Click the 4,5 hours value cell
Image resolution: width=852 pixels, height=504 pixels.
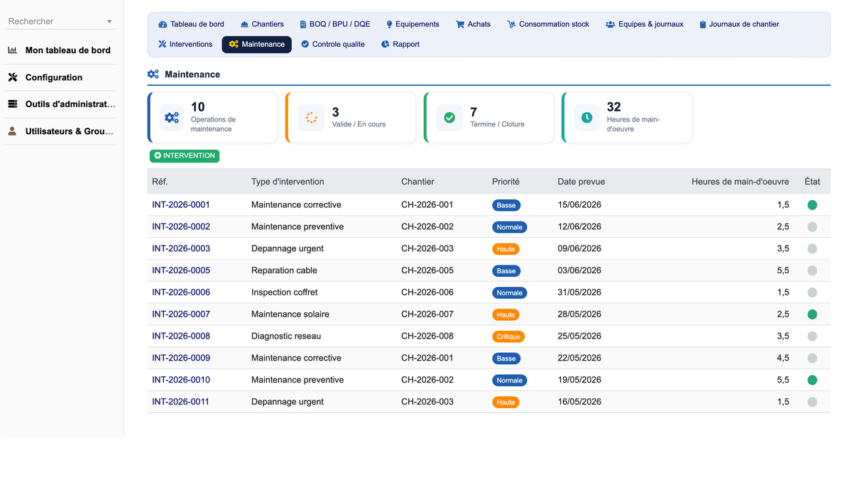coord(782,358)
